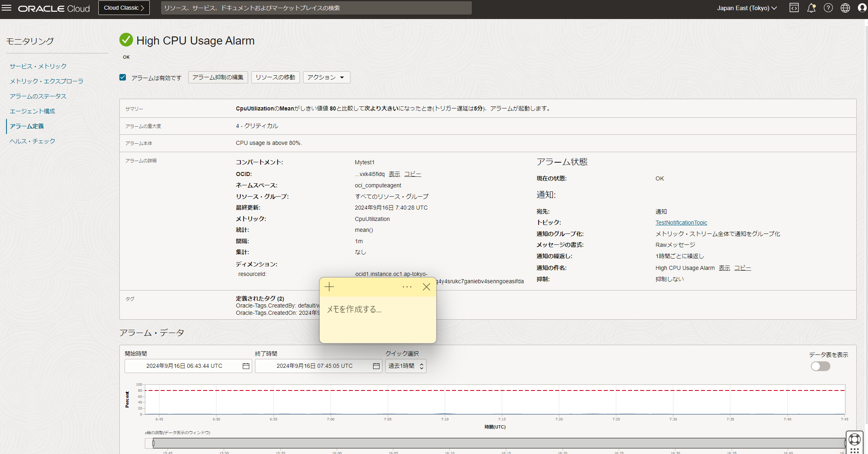Add new sticky note with plus
The width and height of the screenshot is (868, 454).
(x=329, y=287)
